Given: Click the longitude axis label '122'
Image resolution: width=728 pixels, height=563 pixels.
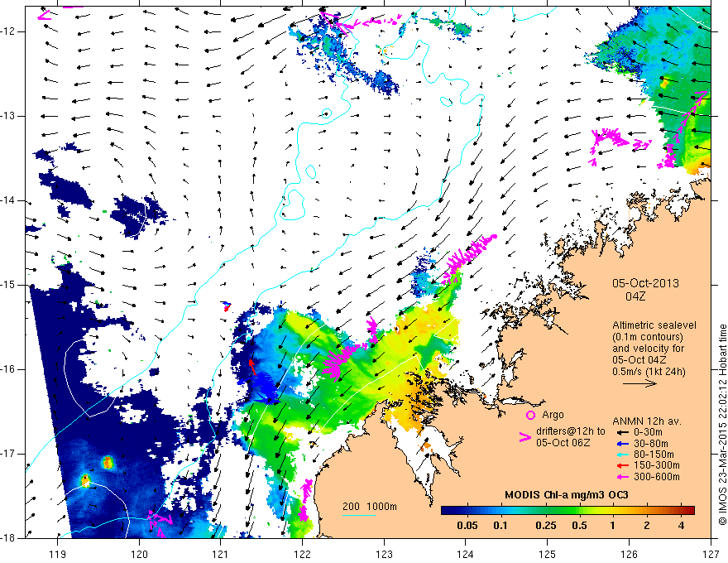Looking at the screenshot, I should 302,554.
